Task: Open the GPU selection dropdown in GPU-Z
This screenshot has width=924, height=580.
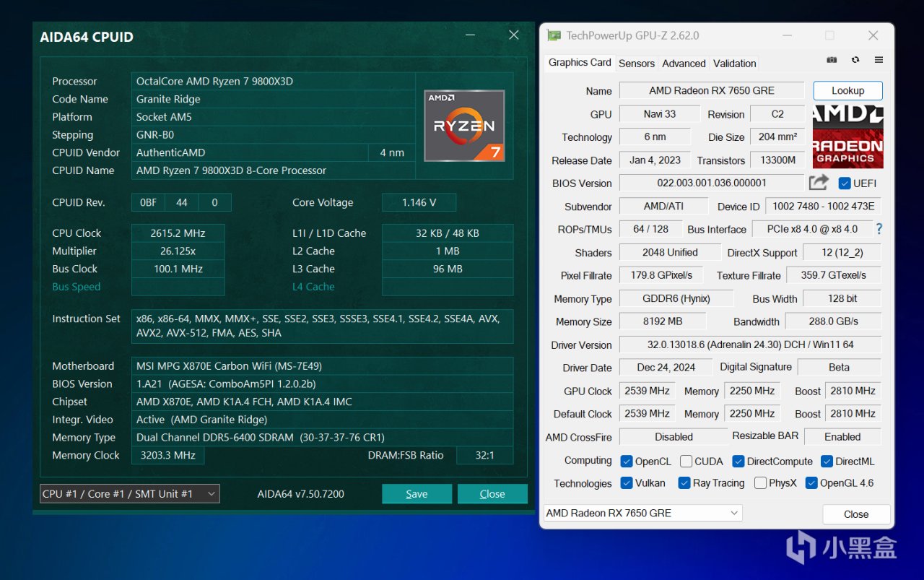Action: pos(642,513)
